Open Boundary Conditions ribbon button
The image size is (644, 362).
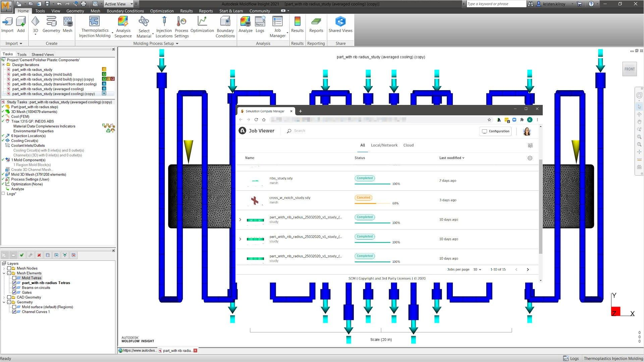(225, 27)
